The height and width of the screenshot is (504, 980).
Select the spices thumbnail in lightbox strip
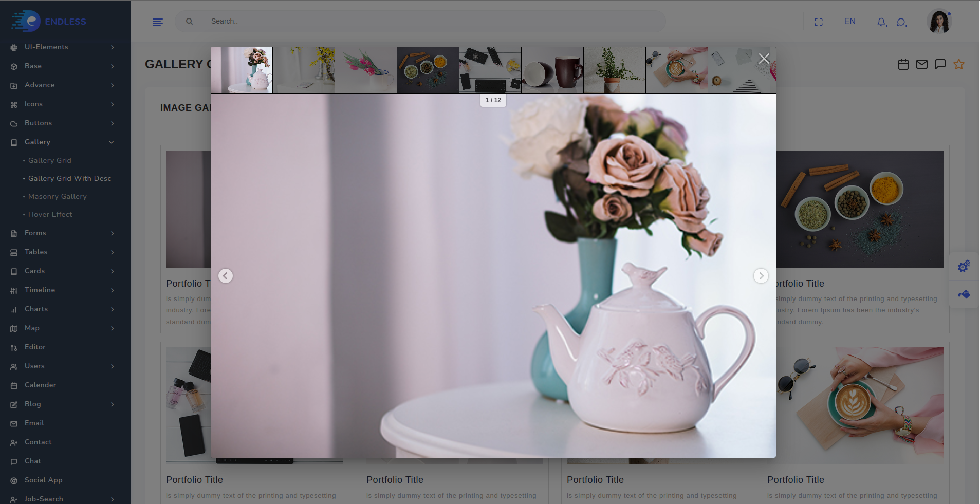point(428,70)
